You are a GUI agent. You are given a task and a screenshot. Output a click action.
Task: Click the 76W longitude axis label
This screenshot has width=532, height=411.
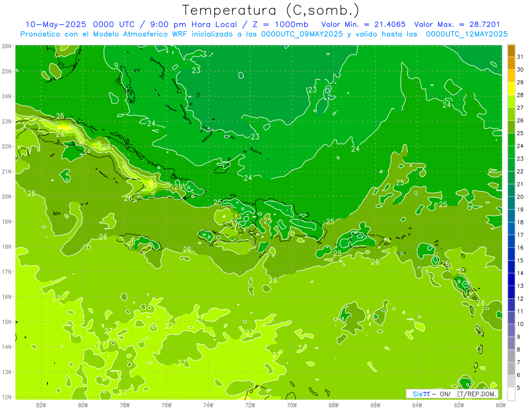coord(166,405)
